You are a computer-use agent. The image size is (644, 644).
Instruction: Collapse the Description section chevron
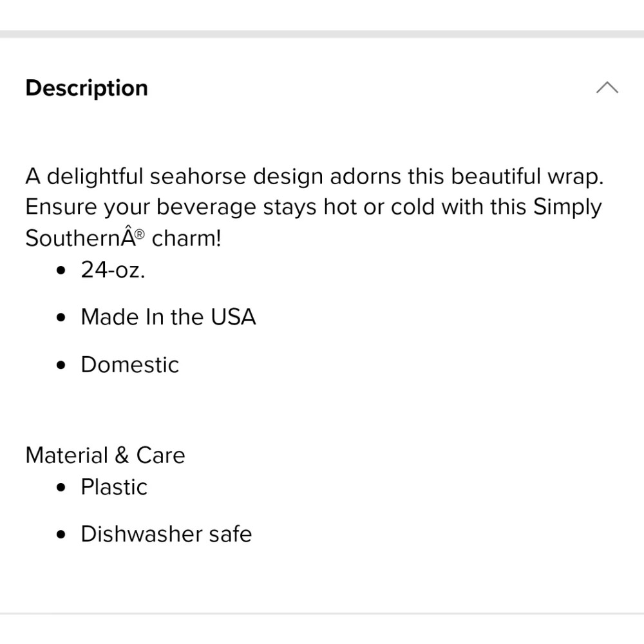pos(607,88)
